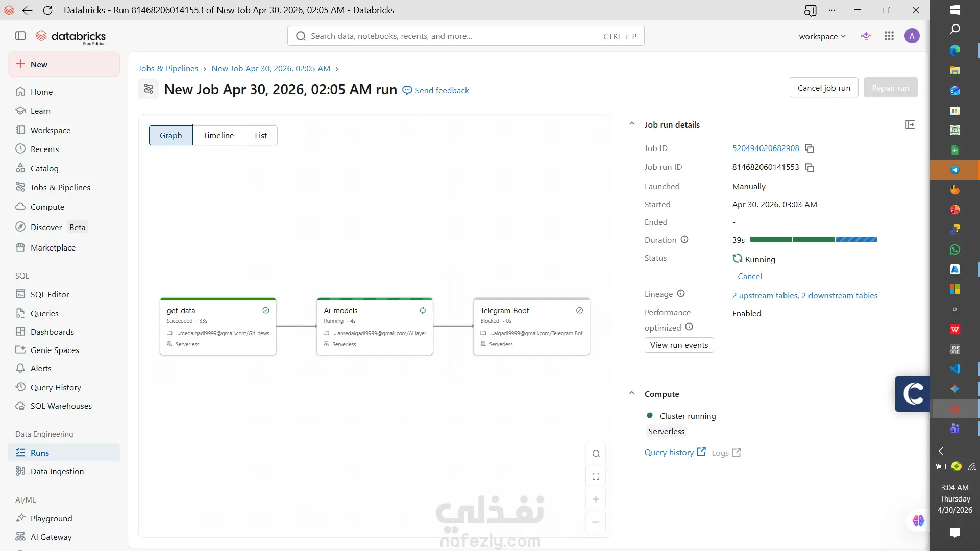Open the user avatar account menu
The width and height of the screenshot is (980, 551).
[x=912, y=36]
